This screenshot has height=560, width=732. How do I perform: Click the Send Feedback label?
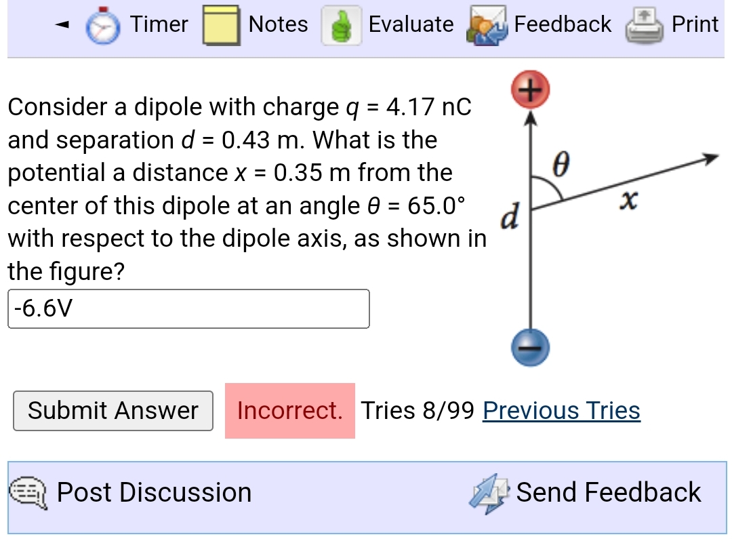[607, 492]
